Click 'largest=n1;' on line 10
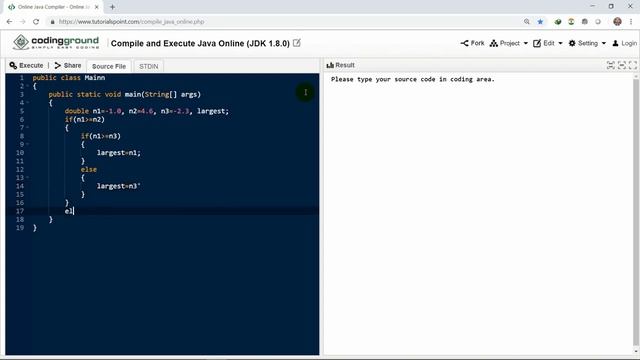Image resolution: width=640 pixels, height=360 pixels. (x=118, y=153)
